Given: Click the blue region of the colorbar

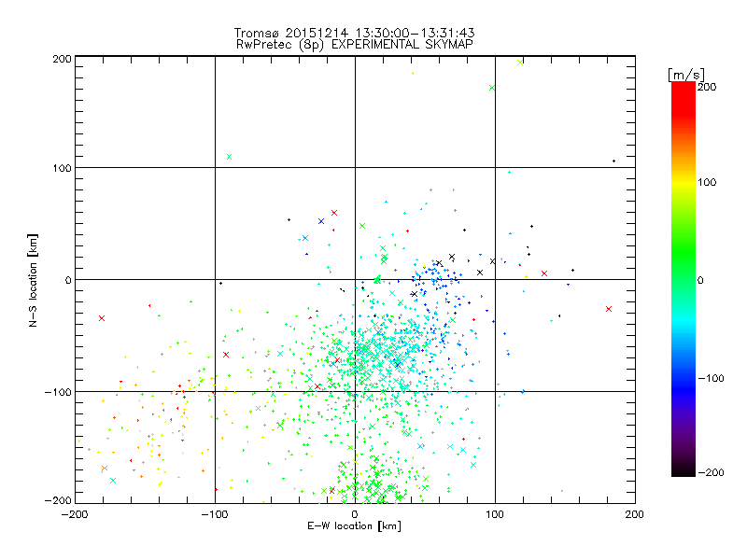Looking at the screenshot, I should point(684,388).
